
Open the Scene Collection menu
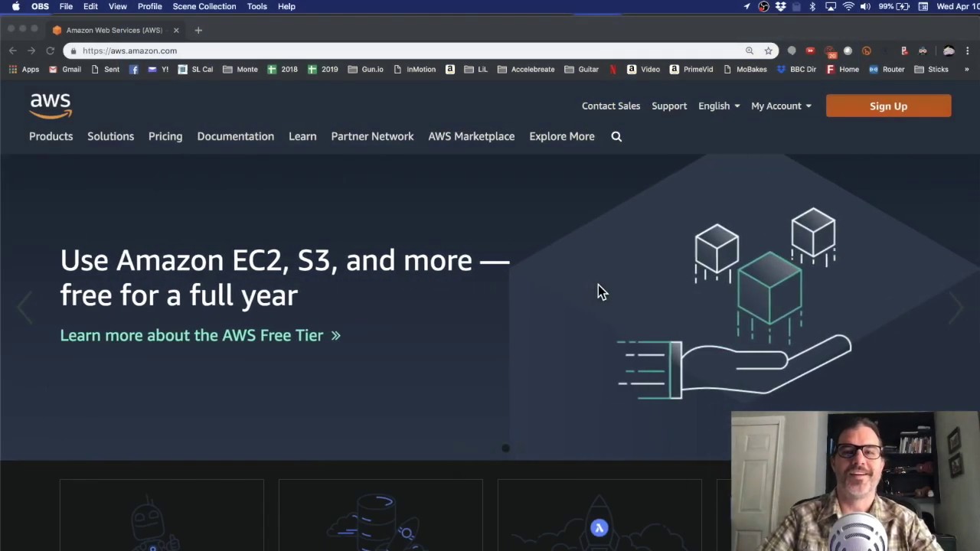coord(204,6)
